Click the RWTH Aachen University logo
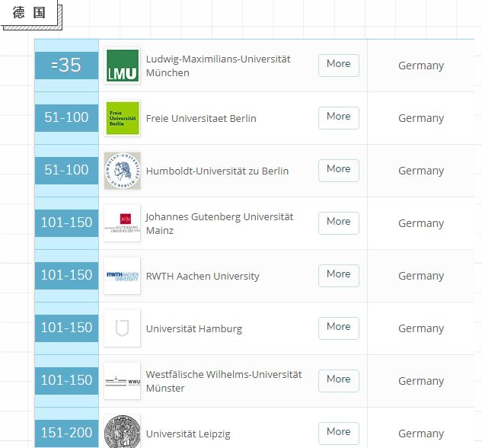482x448 pixels. [123, 276]
